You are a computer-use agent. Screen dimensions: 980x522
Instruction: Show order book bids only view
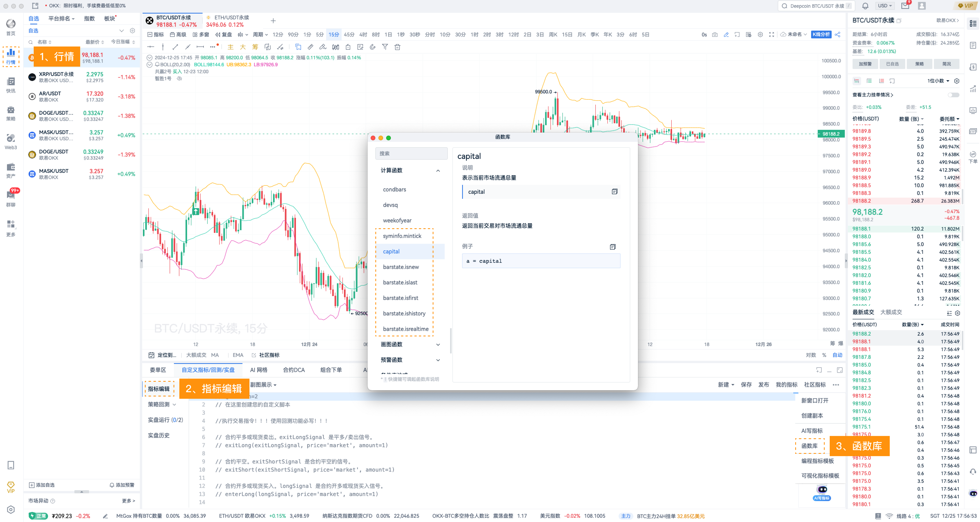point(869,81)
